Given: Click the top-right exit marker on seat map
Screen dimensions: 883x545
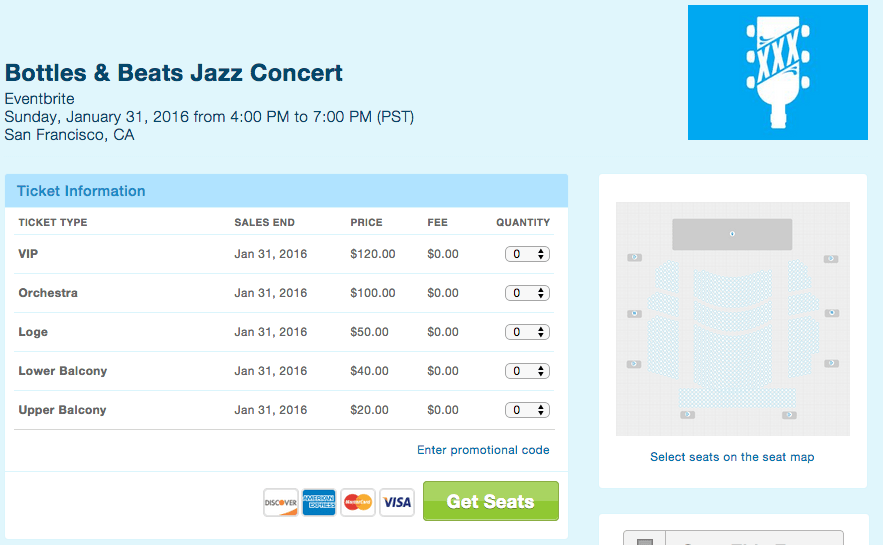Looking at the screenshot, I should tap(830, 259).
